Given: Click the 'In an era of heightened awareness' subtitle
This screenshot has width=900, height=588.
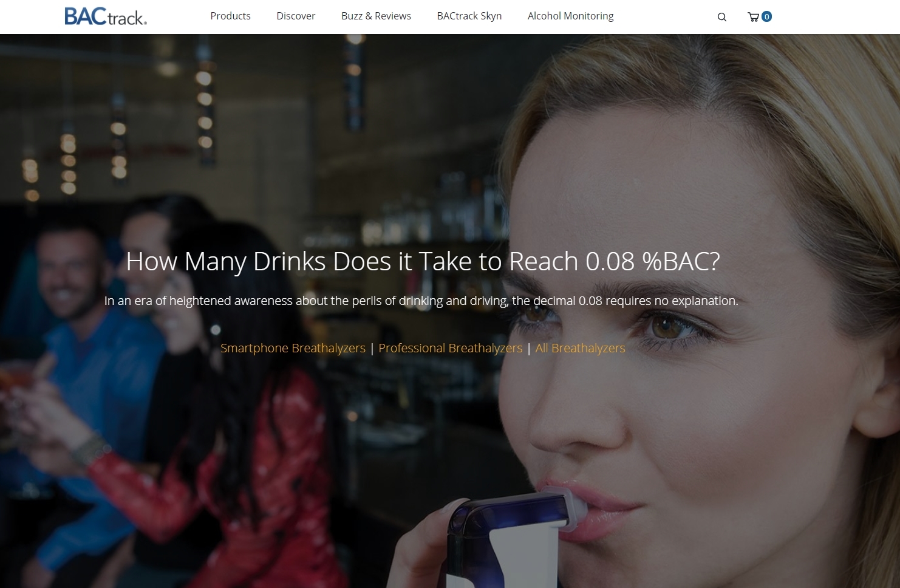Looking at the screenshot, I should point(421,301).
